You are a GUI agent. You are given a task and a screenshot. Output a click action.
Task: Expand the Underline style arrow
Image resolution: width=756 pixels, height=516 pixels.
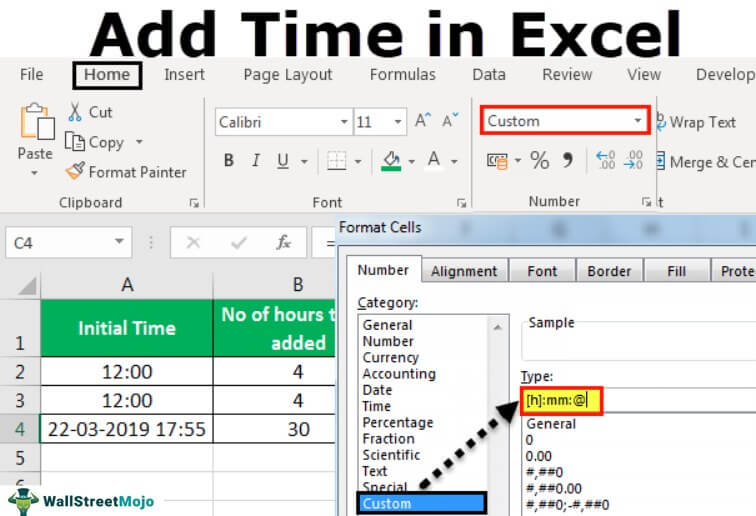click(304, 162)
